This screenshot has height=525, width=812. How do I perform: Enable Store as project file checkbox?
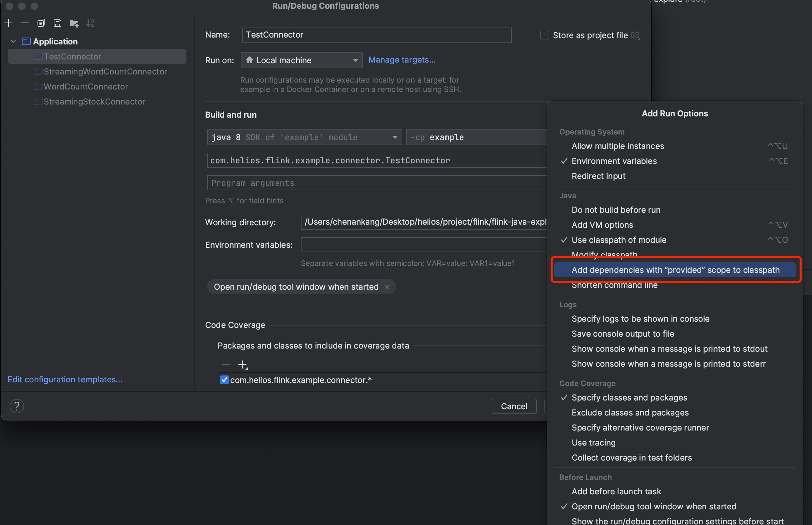coord(545,35)
